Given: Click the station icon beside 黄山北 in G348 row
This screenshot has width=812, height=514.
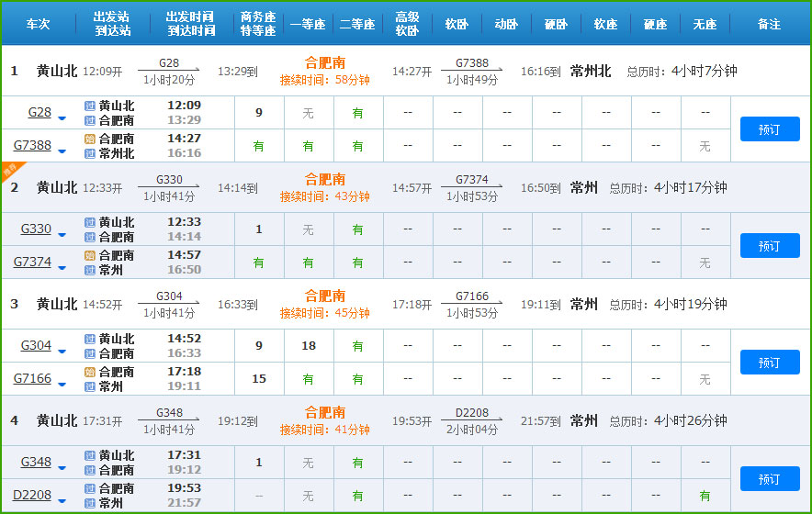Looking at the screenshot, I should tap(90, 455).
